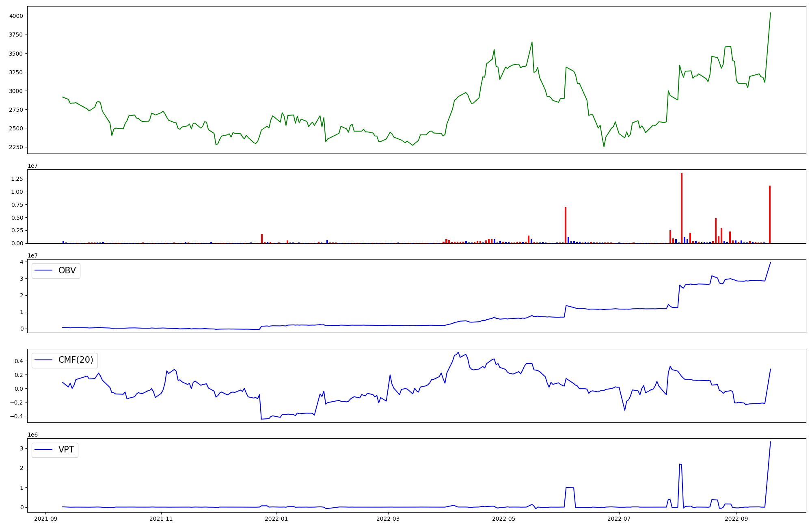The height and width of the screenshot is (528, 812).
Task: Click the 4000 price axis tick label
Action: [x=16, y=16]
